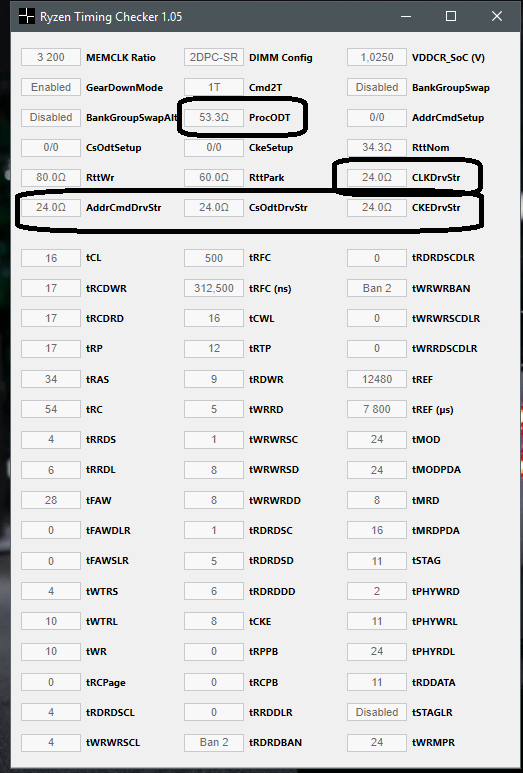Click the tSTAG value field

click(377, 561)
